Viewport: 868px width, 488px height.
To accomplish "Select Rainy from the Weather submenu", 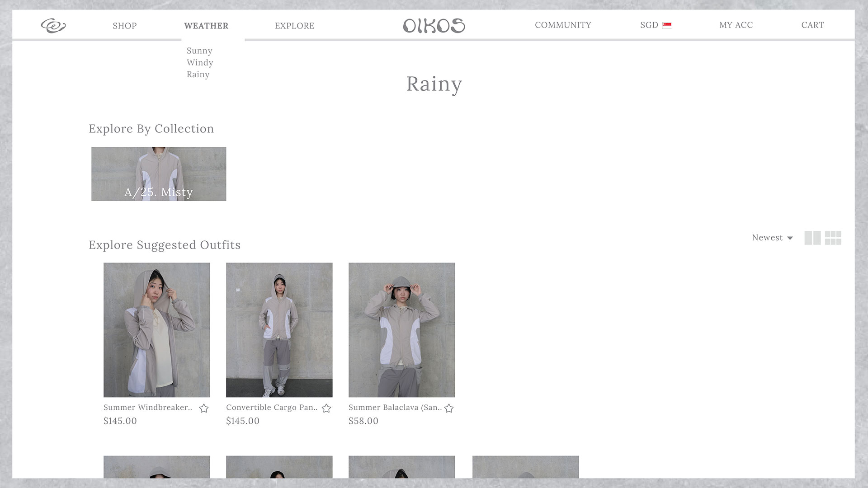I will click(x=198, y=74).
